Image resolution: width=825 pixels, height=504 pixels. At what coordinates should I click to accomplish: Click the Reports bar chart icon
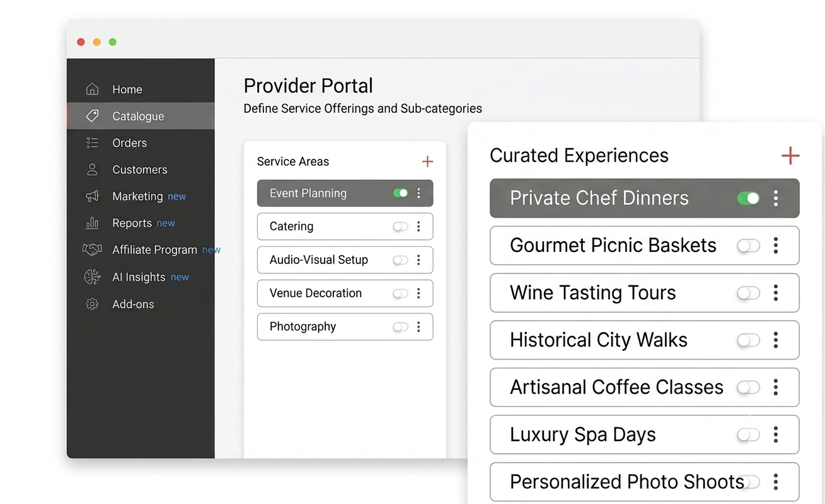pyautogui.click(x=92, y=223)
